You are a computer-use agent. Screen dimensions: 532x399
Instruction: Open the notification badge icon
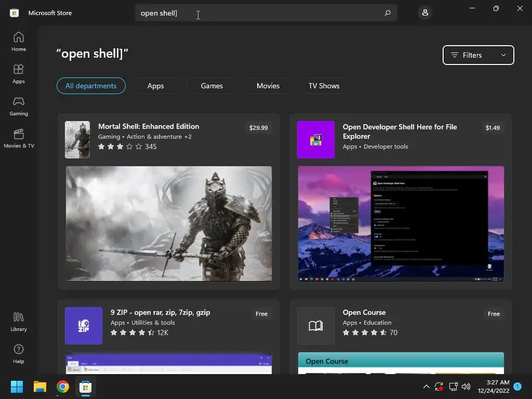[x=517, y=387]
